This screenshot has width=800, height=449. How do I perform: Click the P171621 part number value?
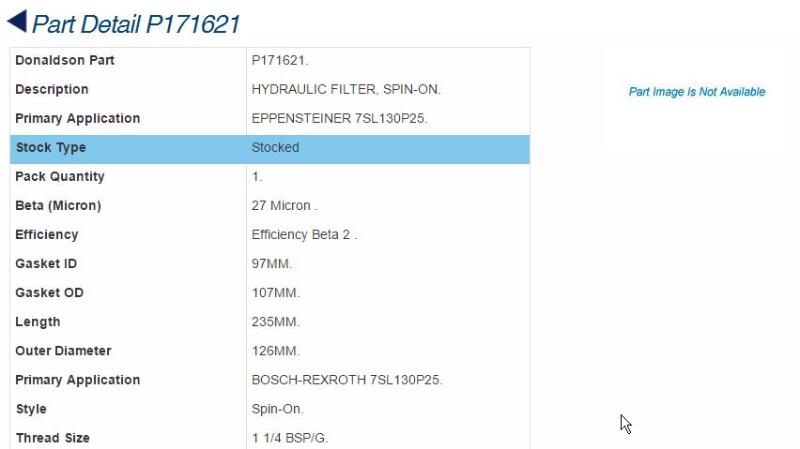(x=280, y=60)
